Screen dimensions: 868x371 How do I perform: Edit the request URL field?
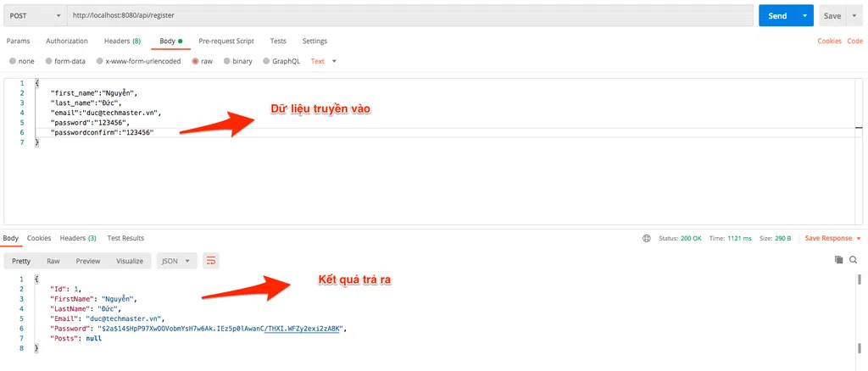409,16
